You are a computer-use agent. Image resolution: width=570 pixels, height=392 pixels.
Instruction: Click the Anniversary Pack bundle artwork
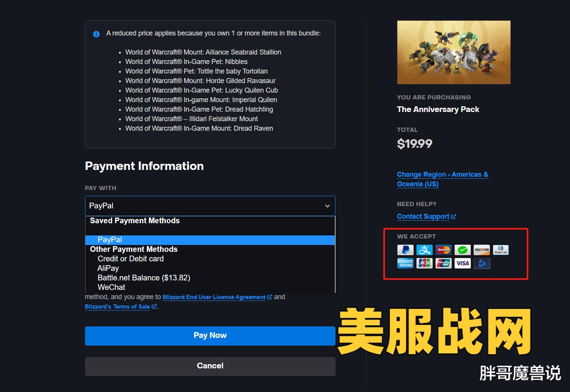point(454,52)
